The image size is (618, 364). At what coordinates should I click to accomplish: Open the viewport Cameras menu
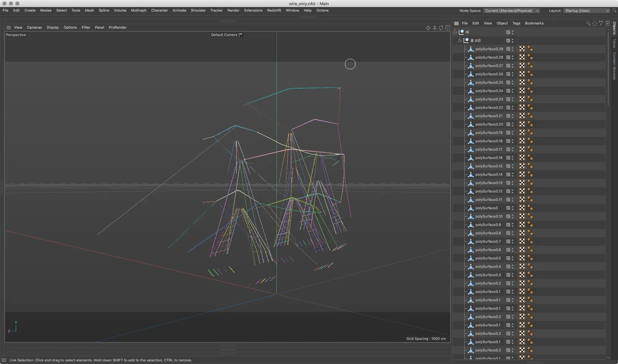pos(34,27)
